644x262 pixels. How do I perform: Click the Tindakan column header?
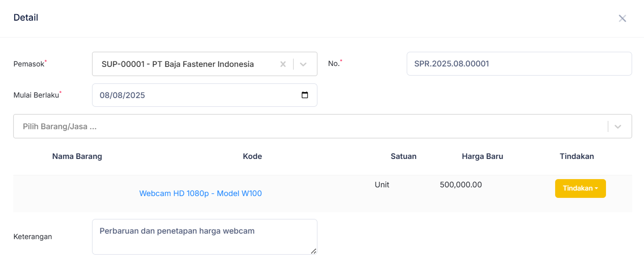point(577,156)
